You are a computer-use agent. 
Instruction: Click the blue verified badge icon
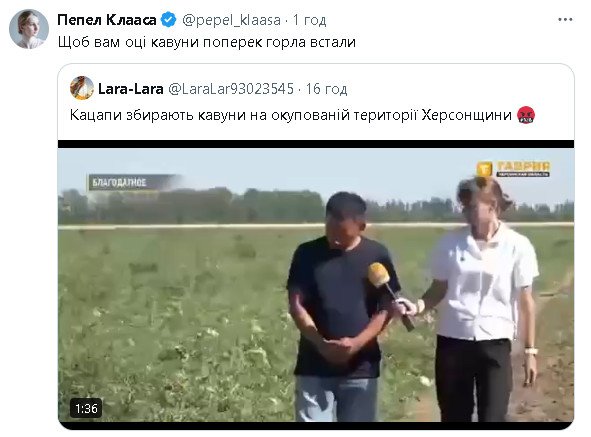(x=168, y=20)
